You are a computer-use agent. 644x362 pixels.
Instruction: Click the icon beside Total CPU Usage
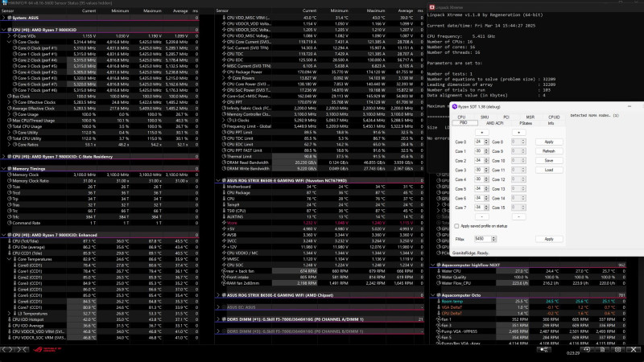(x=10, y=126)
